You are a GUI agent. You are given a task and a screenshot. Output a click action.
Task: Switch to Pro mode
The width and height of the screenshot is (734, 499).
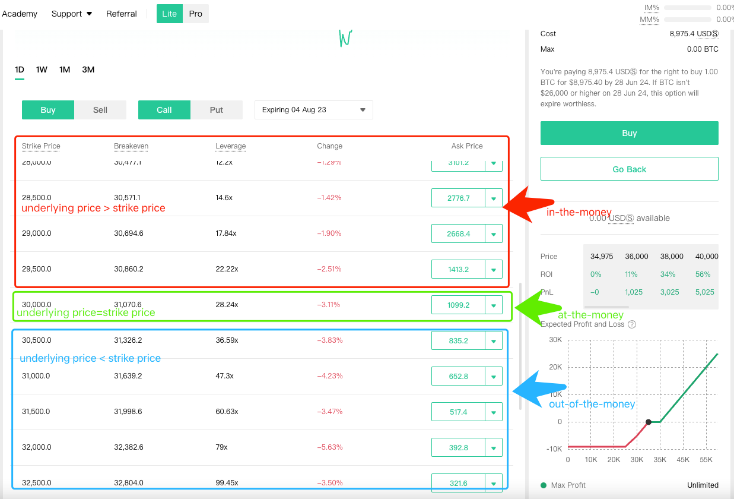point(196,14)
